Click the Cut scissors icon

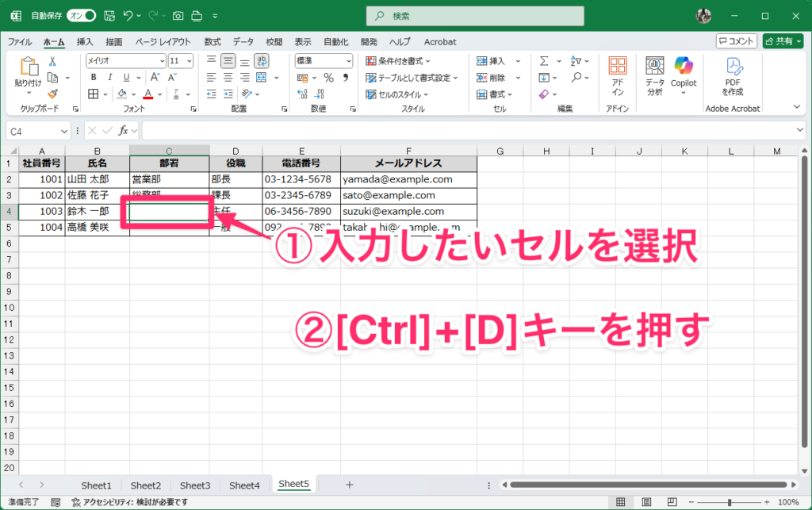coord(52,61)
